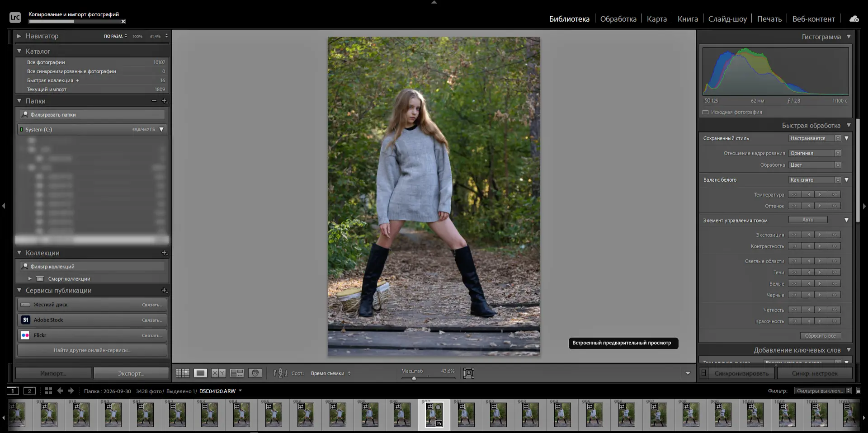
Task: Open filter dropdown Фильтры выключ.
Action: coord(823,391)
